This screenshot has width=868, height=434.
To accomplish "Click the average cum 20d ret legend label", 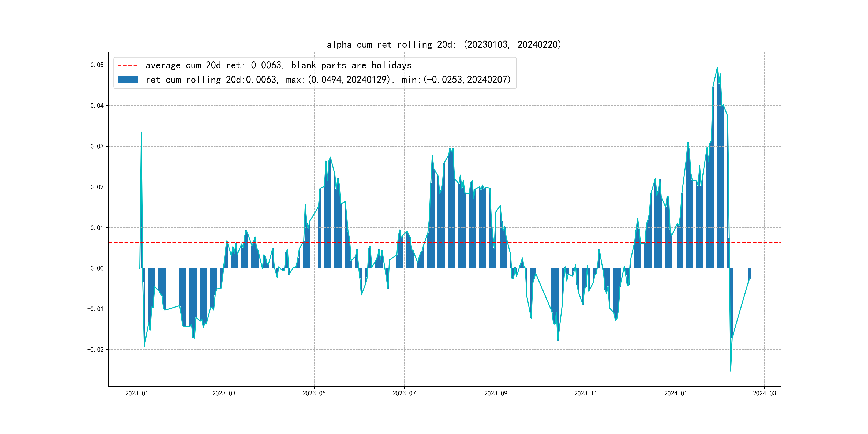I will (x=278, y=65).
